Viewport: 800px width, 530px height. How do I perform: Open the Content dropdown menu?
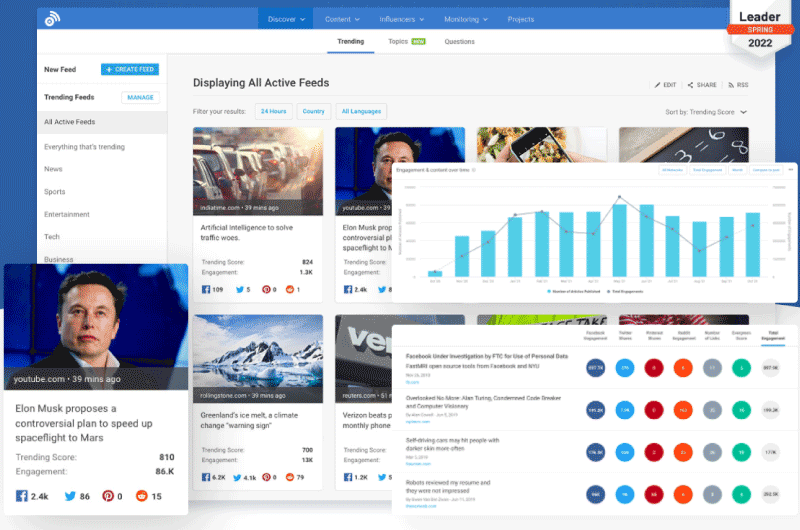point(342,19)
